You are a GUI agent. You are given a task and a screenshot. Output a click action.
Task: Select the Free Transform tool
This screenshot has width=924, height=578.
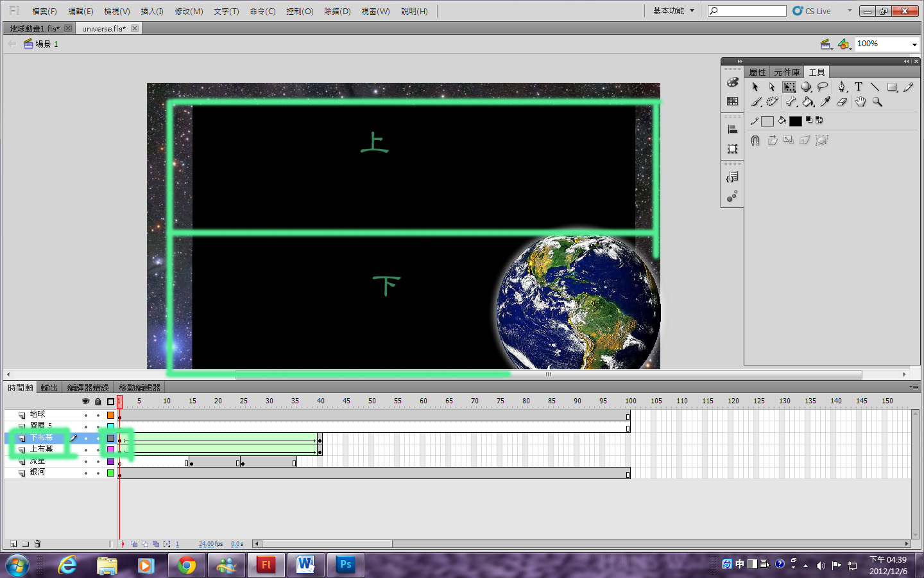tap(789, 87)
